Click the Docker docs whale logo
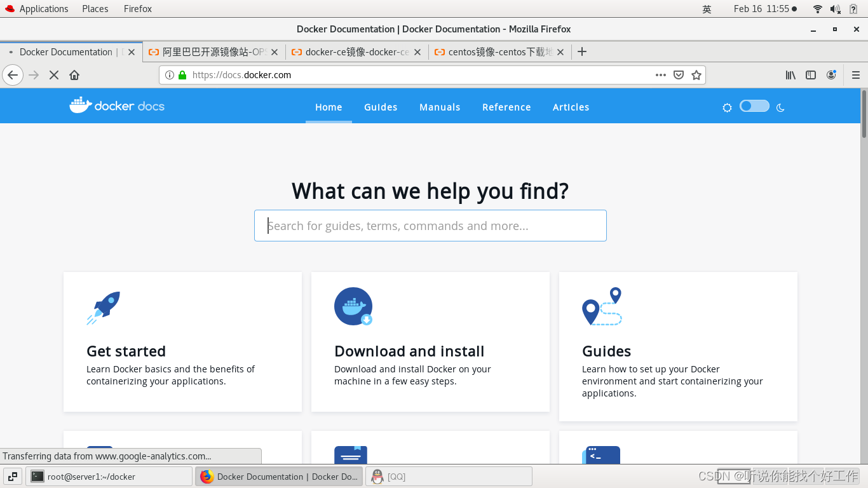Viewport: 868px width, 488px height. (117, 105)
